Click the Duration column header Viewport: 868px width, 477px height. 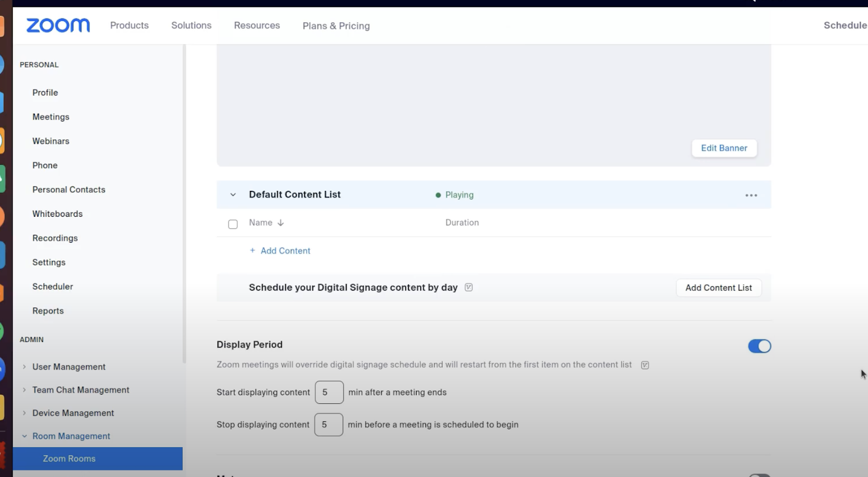click(x=462, y=222)
